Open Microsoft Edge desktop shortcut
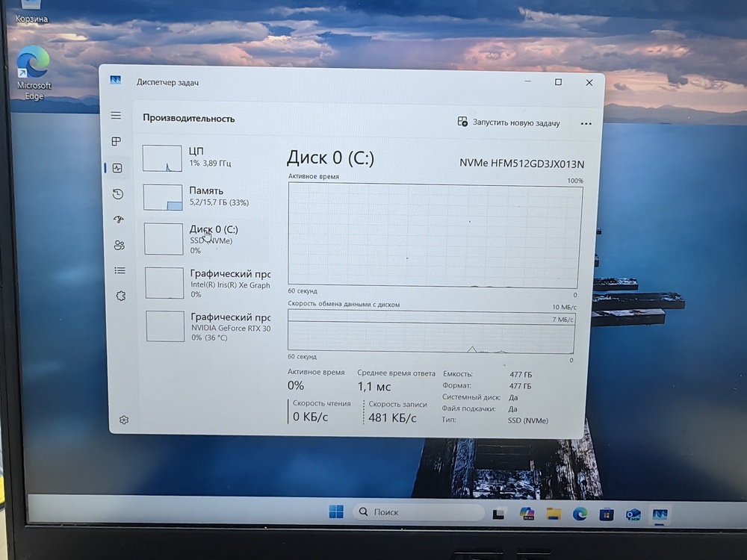The height and width of the screenshot is (560, 747). (34, 72)
